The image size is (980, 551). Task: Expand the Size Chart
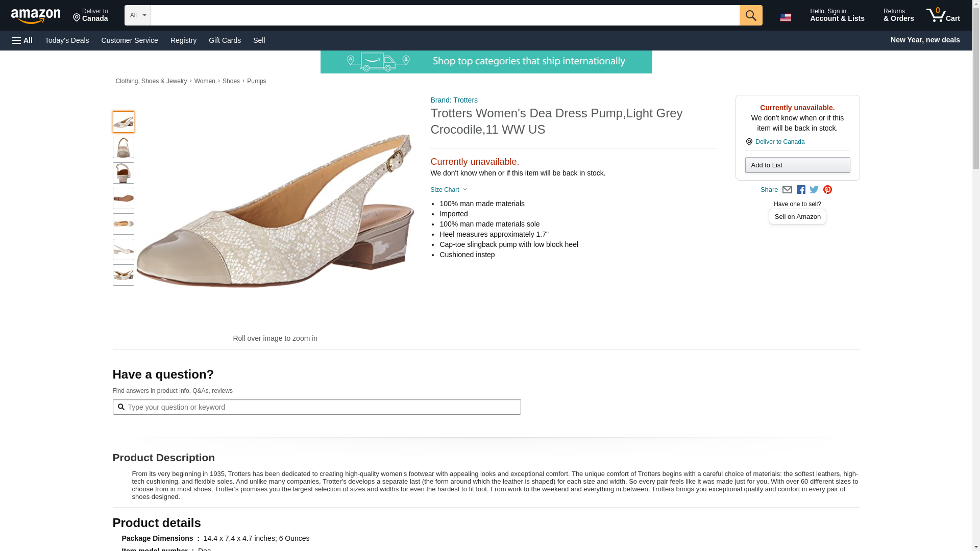point(449,190)
